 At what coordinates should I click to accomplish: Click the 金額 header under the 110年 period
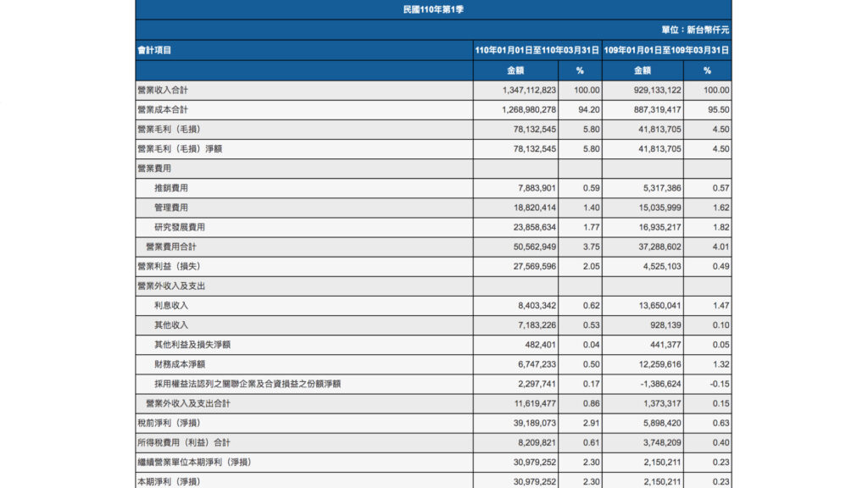tap(515, 71)
